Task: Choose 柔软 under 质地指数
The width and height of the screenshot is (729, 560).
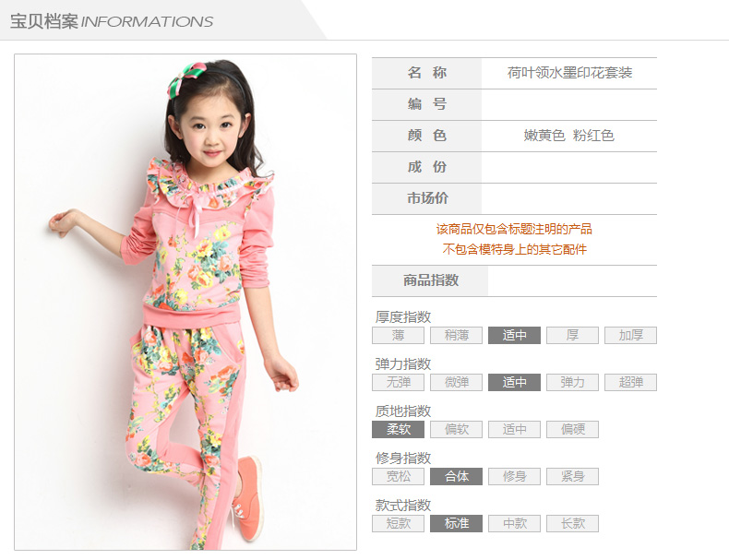Action: click(398, 429)
